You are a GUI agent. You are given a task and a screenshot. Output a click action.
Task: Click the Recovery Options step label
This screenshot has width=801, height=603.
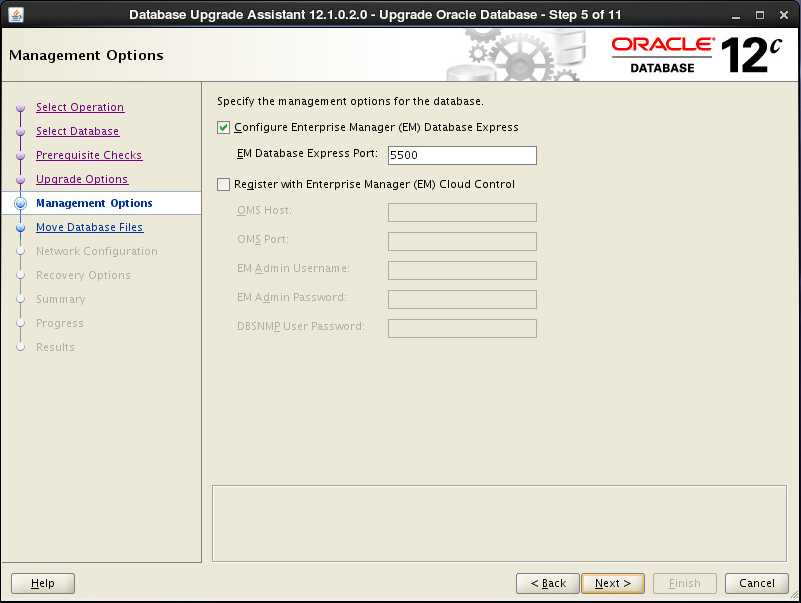pyautogui.click(x=83, y=275)
